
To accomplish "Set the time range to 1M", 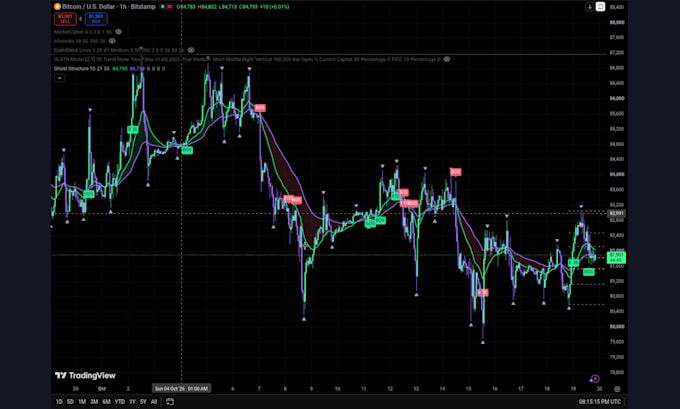I will coord(82,402).
